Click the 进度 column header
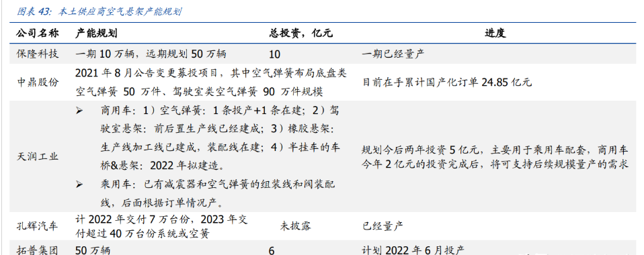The width and height of the screenshot is (644, 255). 495,33
